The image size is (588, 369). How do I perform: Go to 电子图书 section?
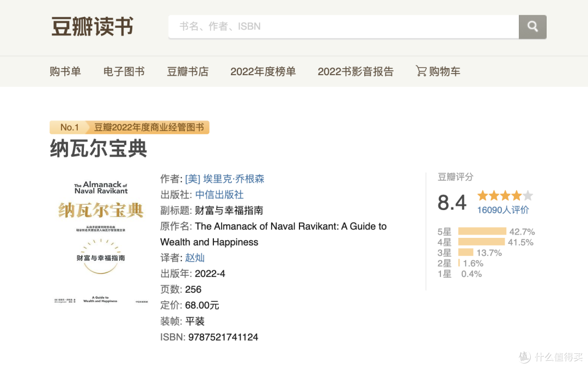[124, 71]
